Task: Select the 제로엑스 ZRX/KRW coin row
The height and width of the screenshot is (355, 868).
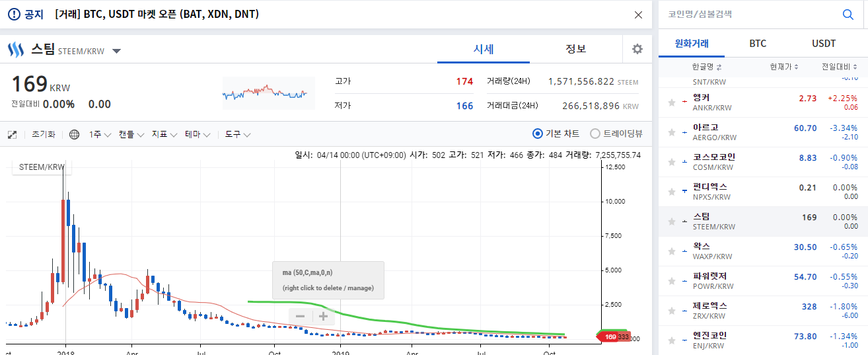Action: [763, 311]
